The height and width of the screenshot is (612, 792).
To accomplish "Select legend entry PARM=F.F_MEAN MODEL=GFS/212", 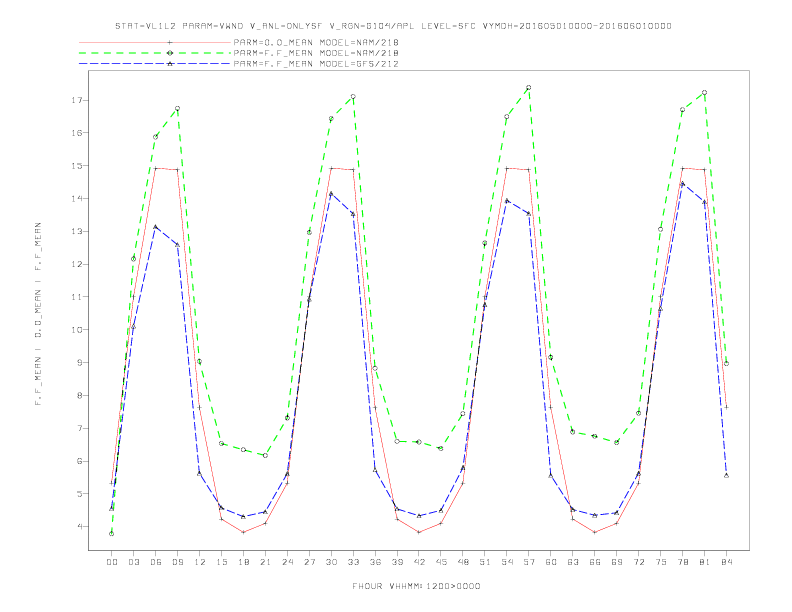I will 316,64.
